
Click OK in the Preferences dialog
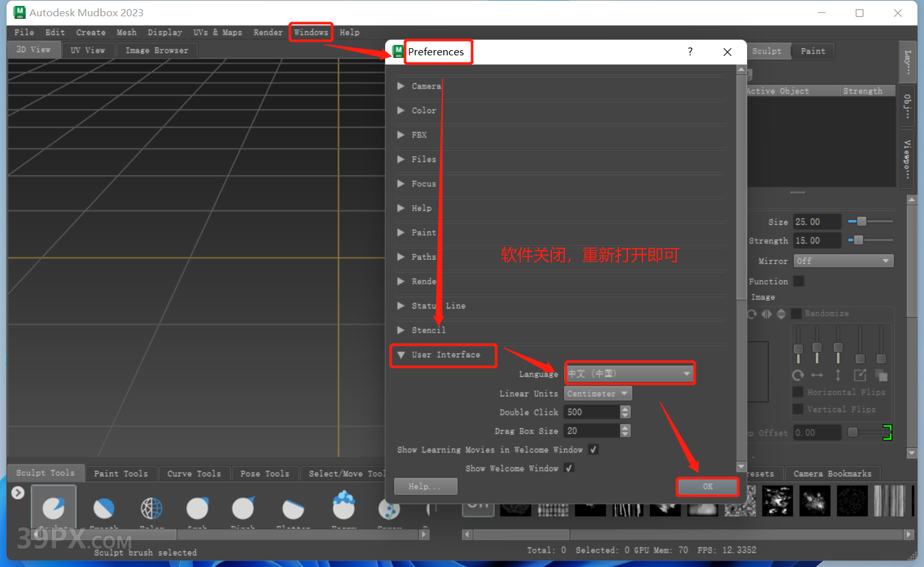pyautogui.click(x=707, y=486)
